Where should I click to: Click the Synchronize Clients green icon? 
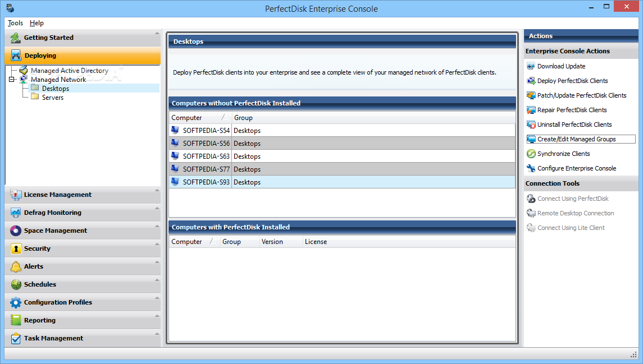(x=531, y=154)
